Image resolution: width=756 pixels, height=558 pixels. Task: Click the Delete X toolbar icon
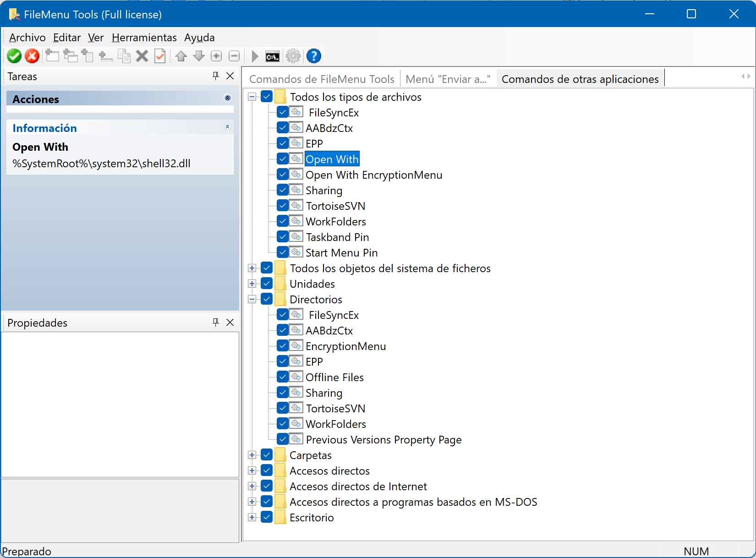point(142,56)
